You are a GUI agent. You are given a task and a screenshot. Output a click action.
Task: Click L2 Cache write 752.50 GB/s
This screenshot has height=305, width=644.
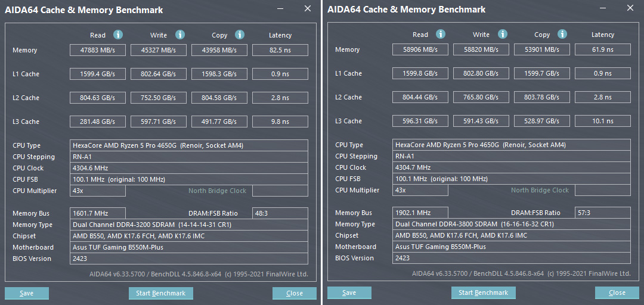(x=159, y=98)
